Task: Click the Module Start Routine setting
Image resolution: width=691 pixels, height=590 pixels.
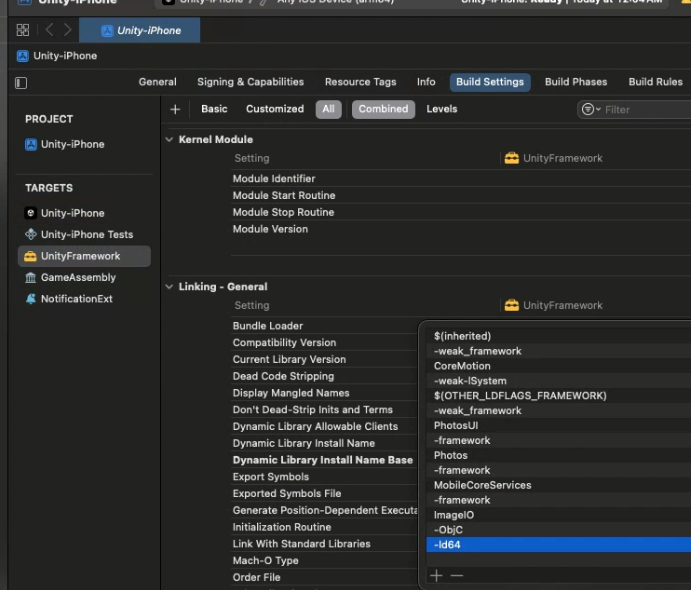Action: [284, 196]
